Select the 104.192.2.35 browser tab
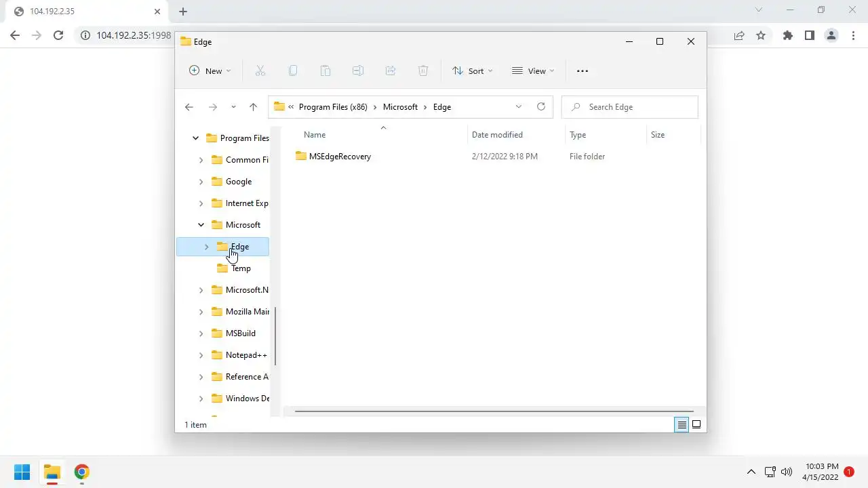The image size is (868, 488). pos(86,12)
